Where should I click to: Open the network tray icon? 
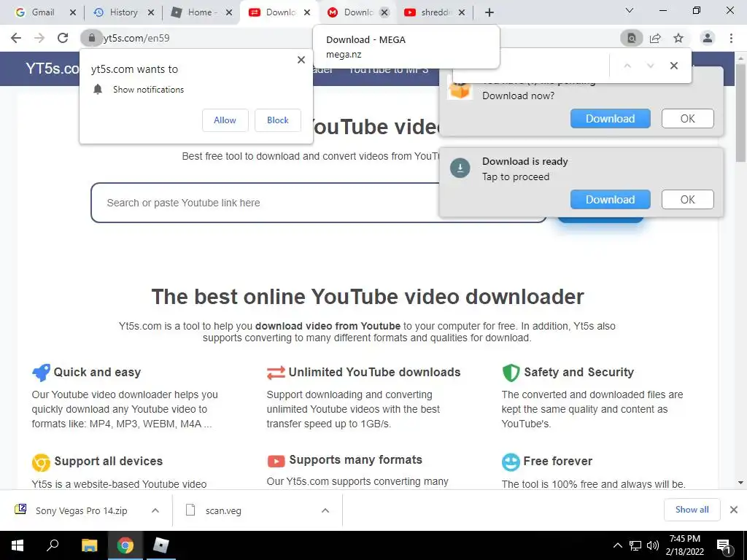click(x=635, y=545)
